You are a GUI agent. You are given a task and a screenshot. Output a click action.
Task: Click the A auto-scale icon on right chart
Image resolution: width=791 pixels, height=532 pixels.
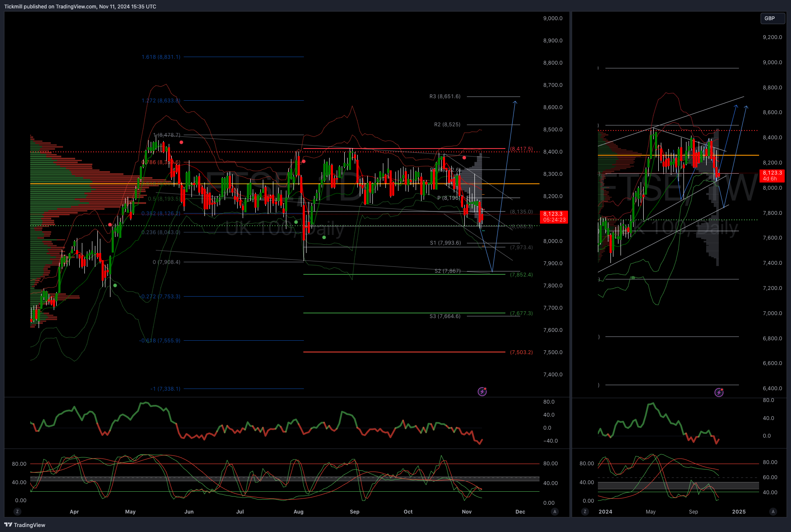pyautogui.click(x=773, y=511)
